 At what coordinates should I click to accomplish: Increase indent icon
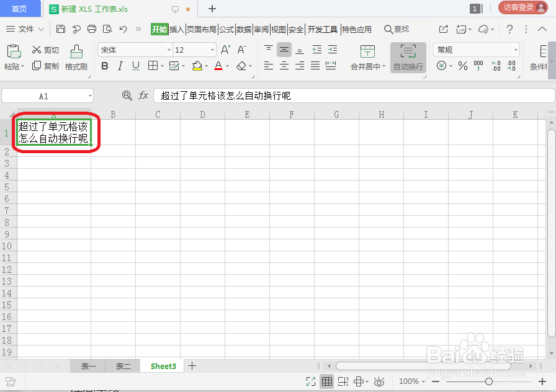(x=333, y=50)
